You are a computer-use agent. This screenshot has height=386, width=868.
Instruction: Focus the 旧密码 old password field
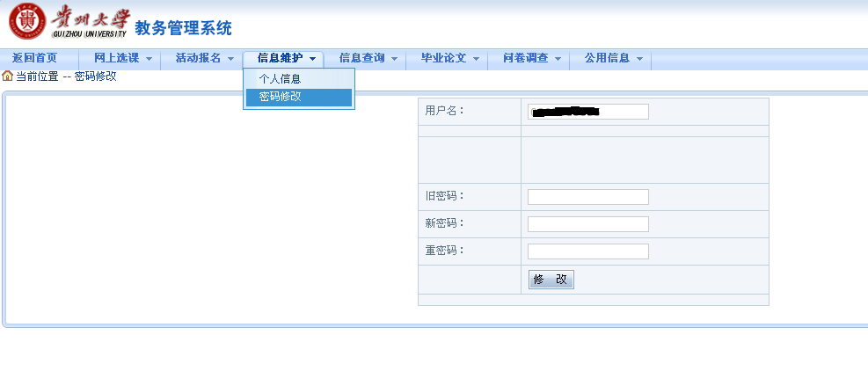(x=587, y=197)
